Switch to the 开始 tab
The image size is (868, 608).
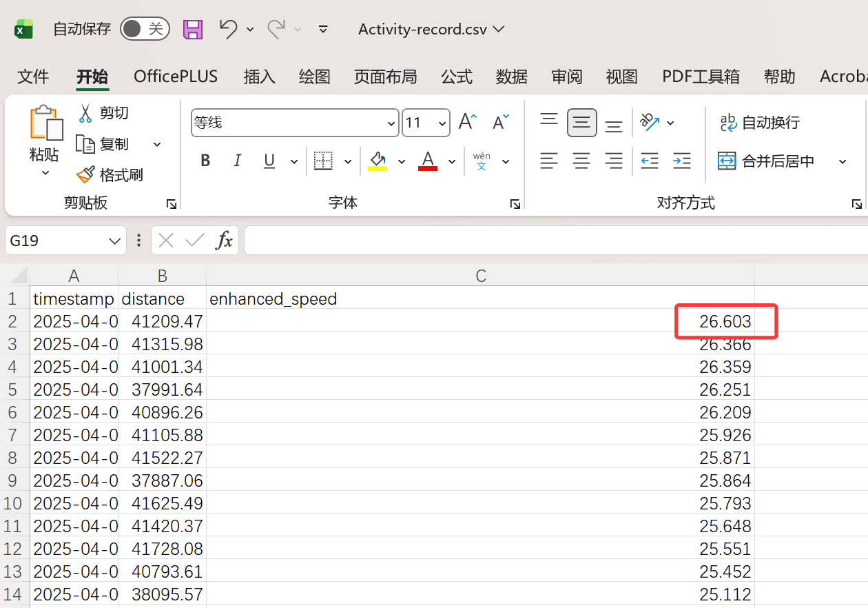click(92, 77)
